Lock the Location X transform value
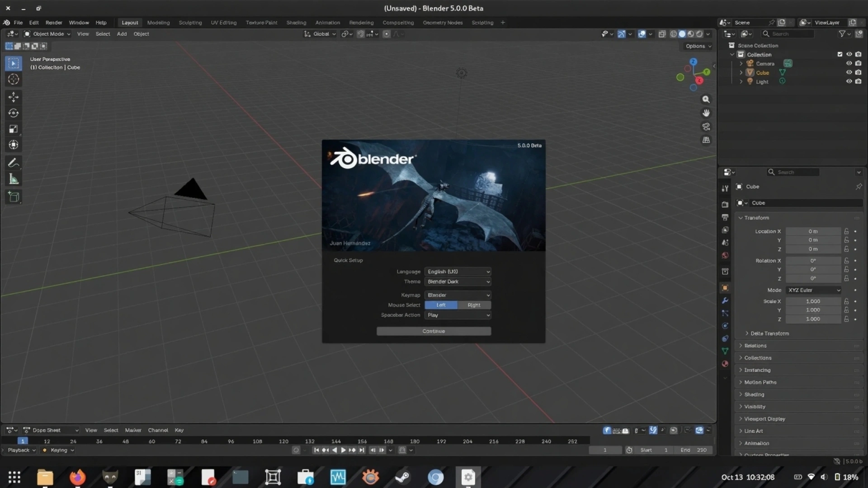 coord(846,231)
